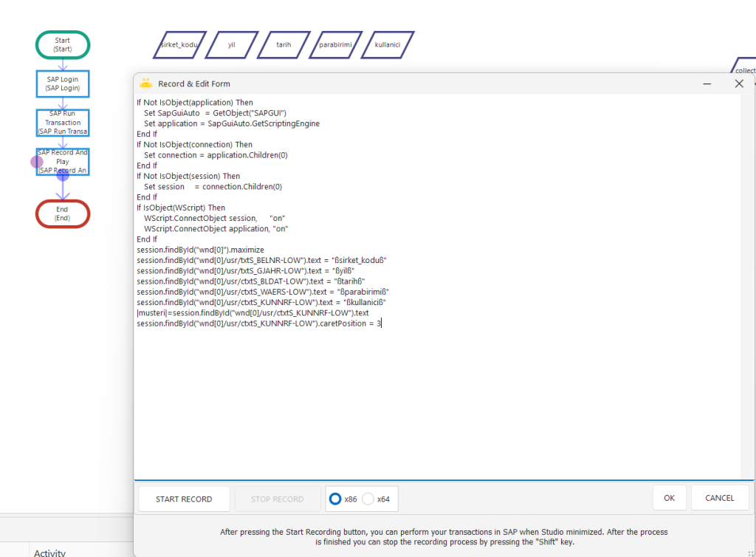The height and width of the screenshot is (557, 756).
Task: Select the red End node in the flowchart
Action: click(x=63, y=213)
